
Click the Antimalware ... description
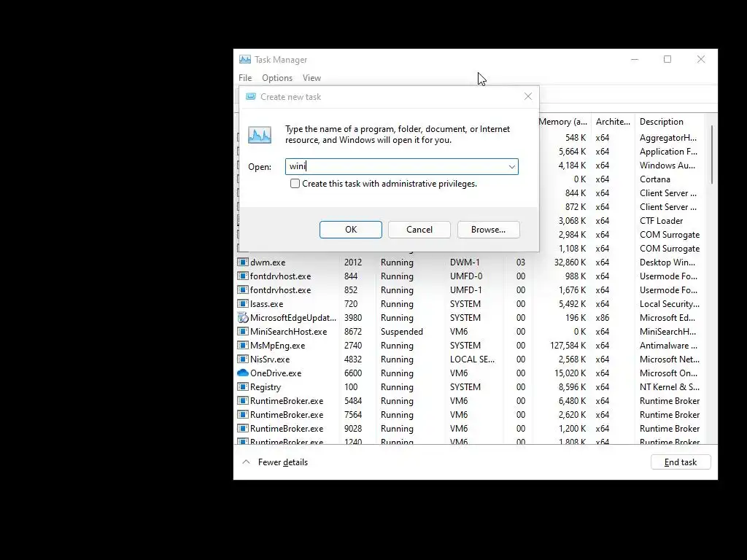coord(668,345)
